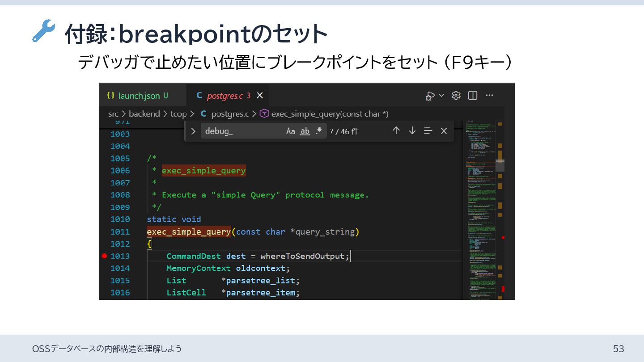Click the Split Editor icon
The width and height of the screenshot is (644, 362).
(473, 95)
